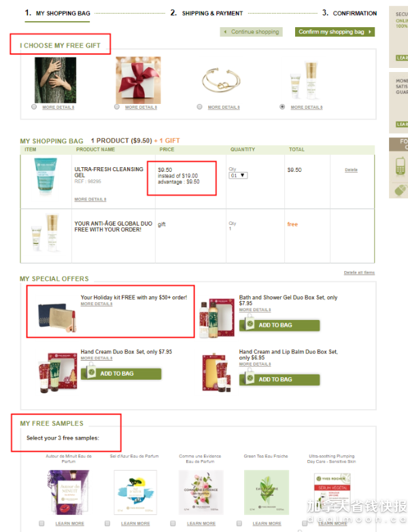Viewport: 408px width, 532px height.
Task: Select the tree hug free gift radio button
Action: click(x=34, y=107)
